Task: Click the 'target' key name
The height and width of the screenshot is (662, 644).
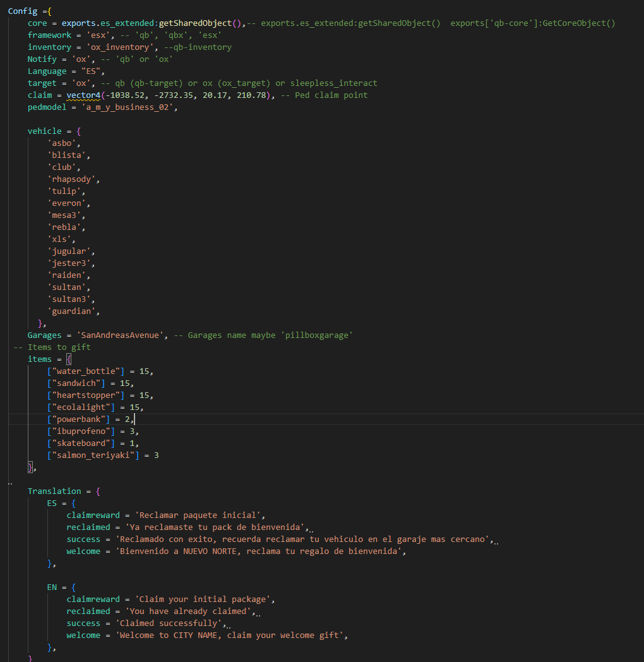Action: click(42, 83)
